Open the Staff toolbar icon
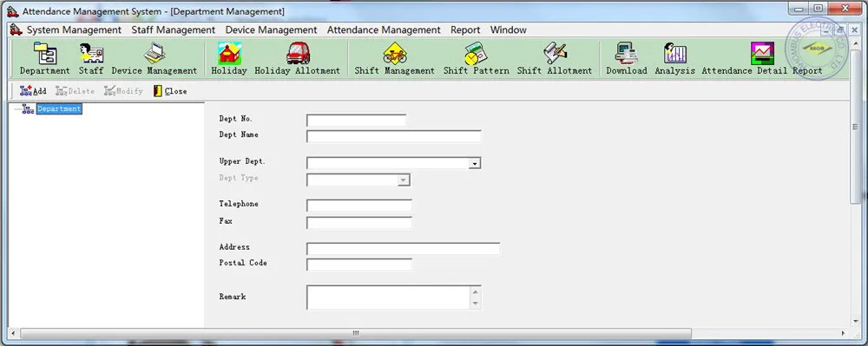The width and height of the screenshot is (868, 346). (91, 59)
